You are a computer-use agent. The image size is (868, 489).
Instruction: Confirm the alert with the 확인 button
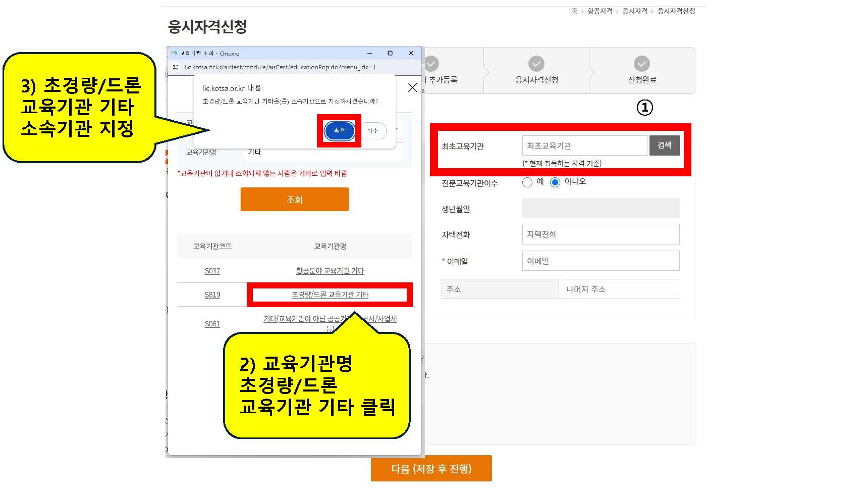tap(340, 131)
